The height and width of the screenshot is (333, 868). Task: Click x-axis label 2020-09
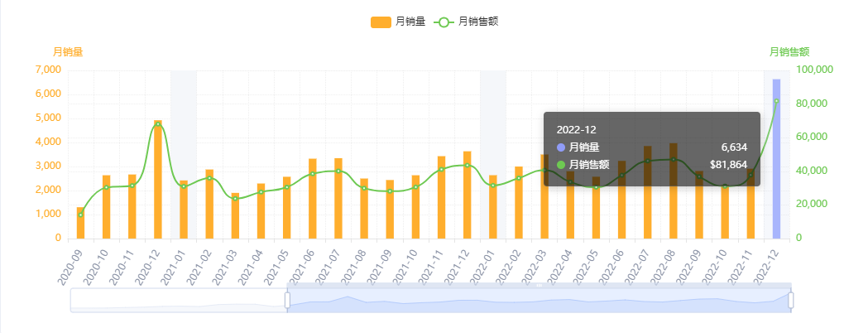coord(71,265)
